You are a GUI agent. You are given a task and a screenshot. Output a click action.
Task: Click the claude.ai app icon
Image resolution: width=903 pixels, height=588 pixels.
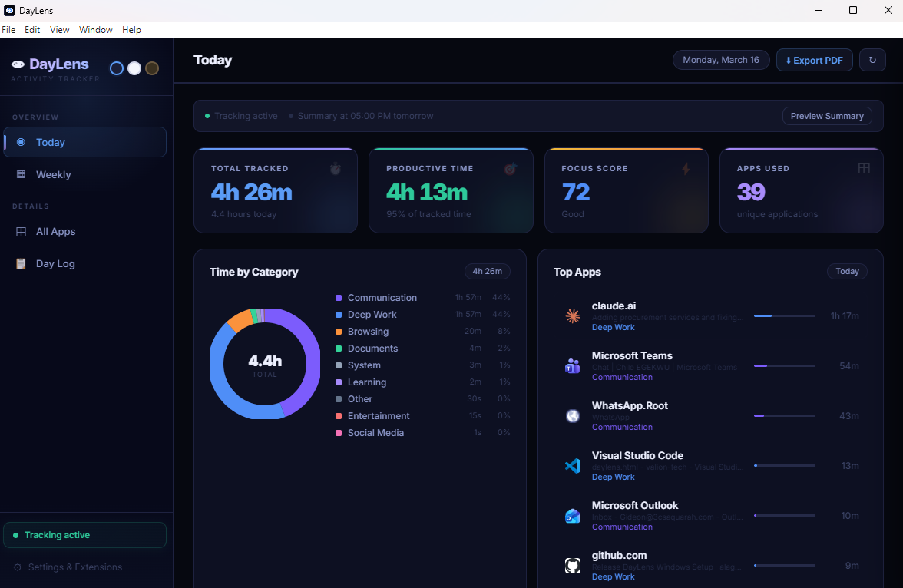(573, 316)
